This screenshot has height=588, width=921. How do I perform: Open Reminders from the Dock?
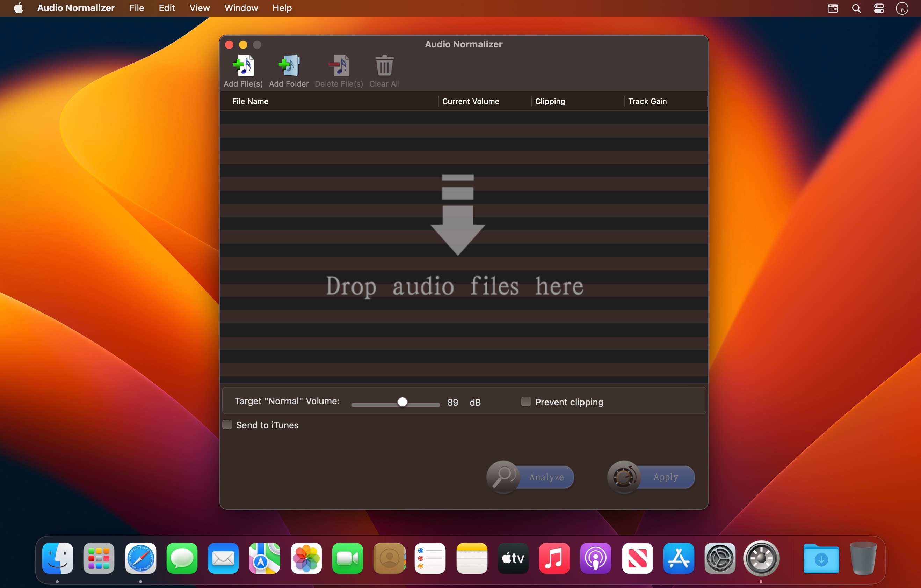click(430, 558)
